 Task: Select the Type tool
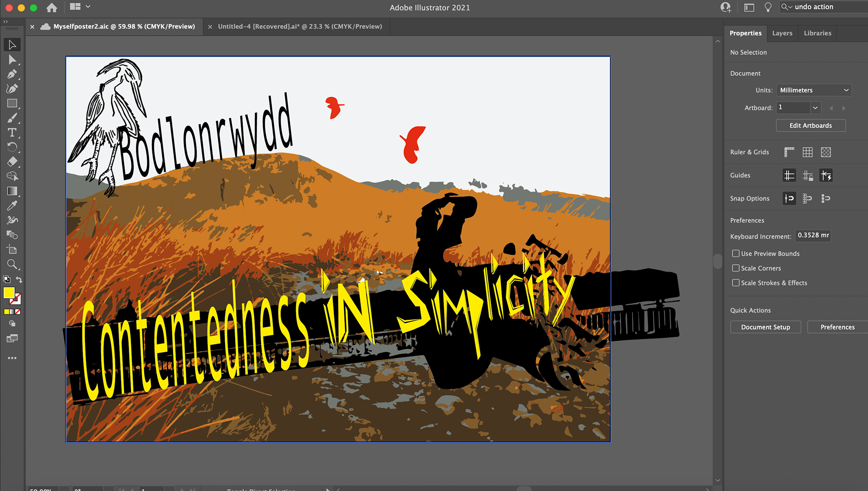(12, 133)
